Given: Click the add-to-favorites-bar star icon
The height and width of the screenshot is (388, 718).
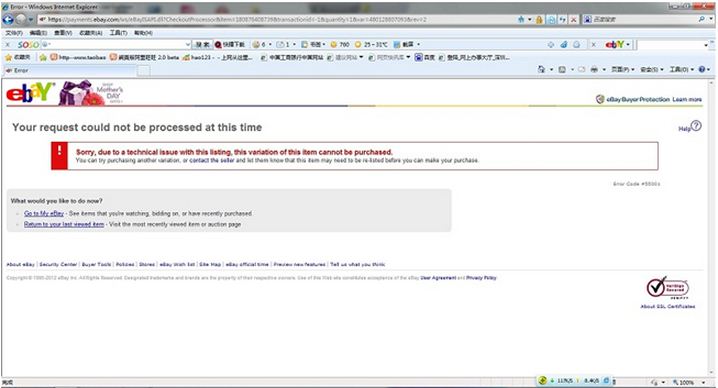Looking at the screenshot, I should coord(43,57).
